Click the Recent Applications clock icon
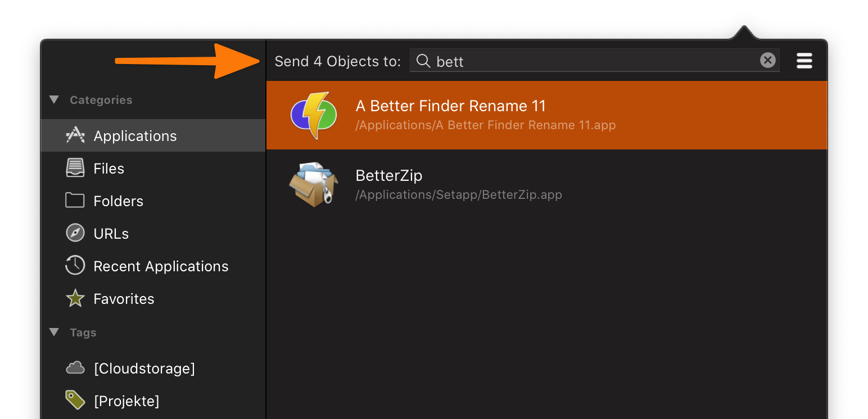868x419 pixels. click(x=75, y=266)
